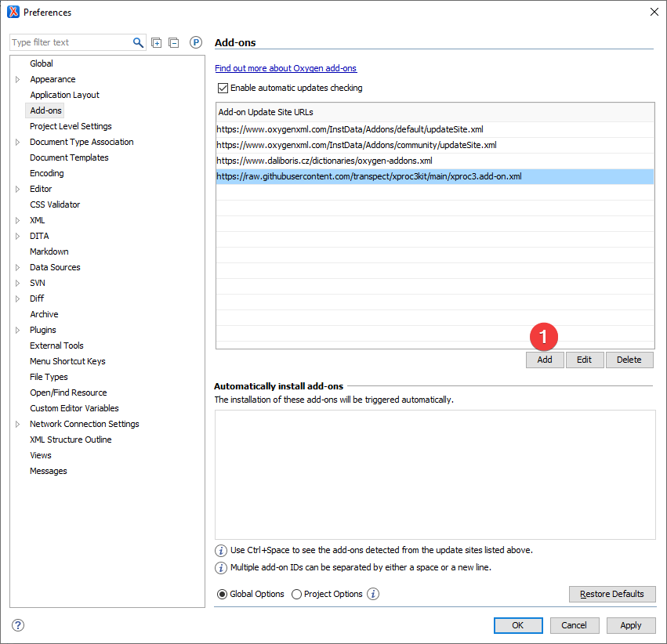Expand the Appearance tree node
Viewport: 667px width, 644px height.
17,79
